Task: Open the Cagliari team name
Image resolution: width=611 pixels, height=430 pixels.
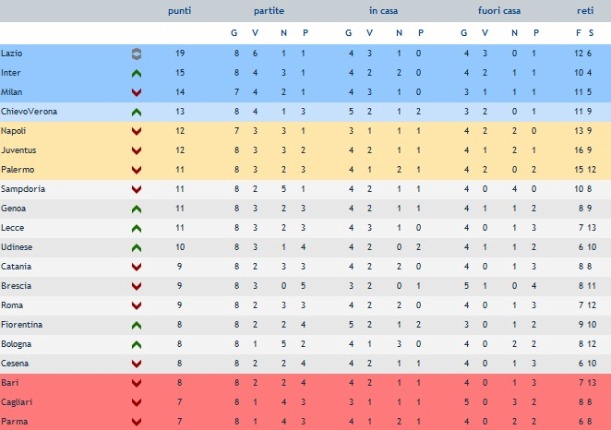Action: 16,402
